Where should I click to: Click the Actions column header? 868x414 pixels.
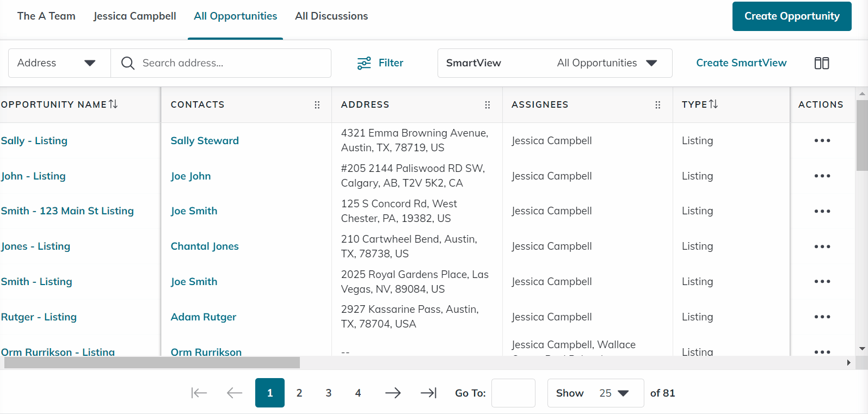point(821,104)
